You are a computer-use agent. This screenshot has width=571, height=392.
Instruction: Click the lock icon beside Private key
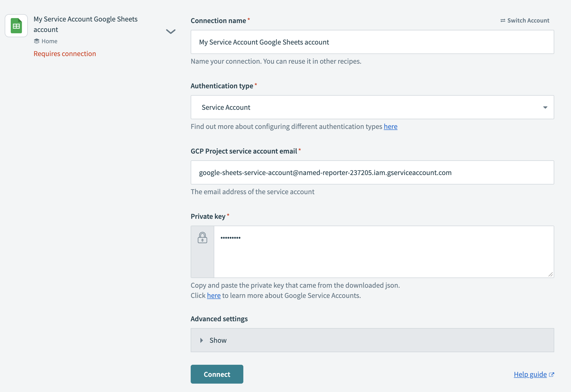[202, 238]
